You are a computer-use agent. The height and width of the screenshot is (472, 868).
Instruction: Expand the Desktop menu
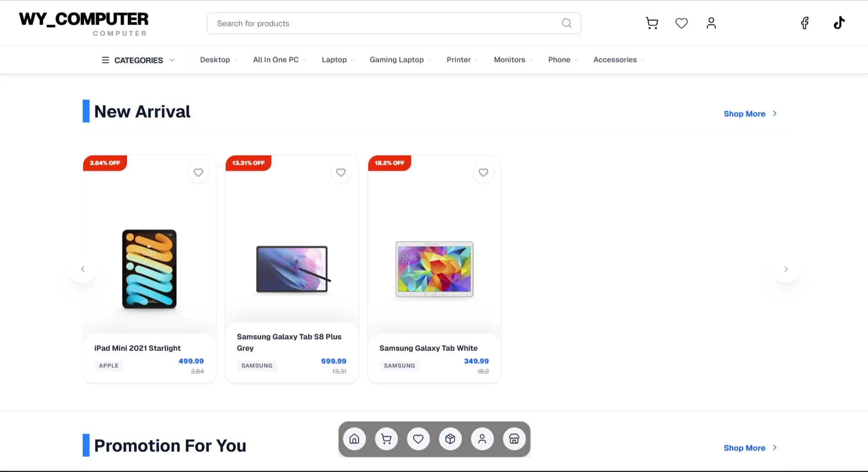[x=219, y=60]
